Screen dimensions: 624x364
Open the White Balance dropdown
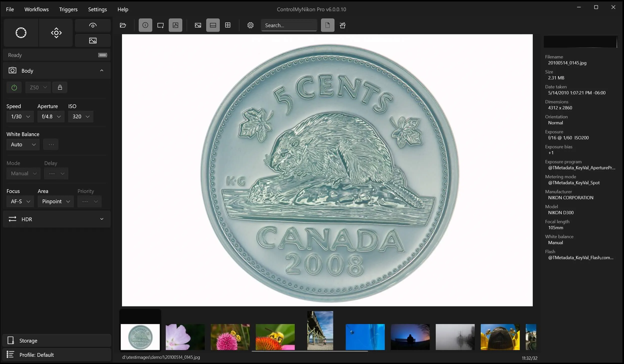(x=22, y=144)
